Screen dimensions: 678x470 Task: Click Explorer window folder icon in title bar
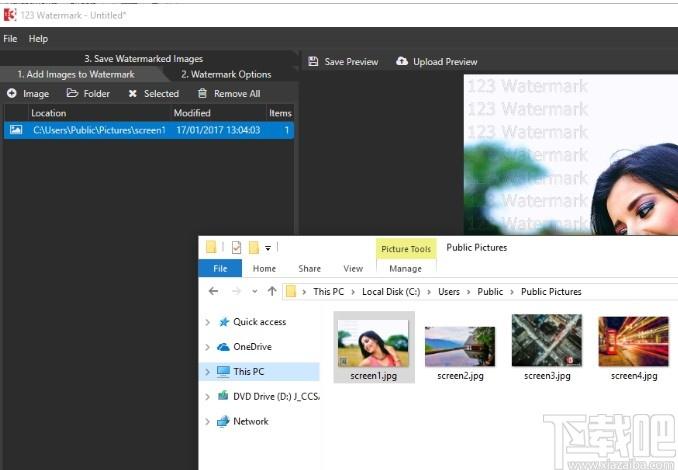211,247
